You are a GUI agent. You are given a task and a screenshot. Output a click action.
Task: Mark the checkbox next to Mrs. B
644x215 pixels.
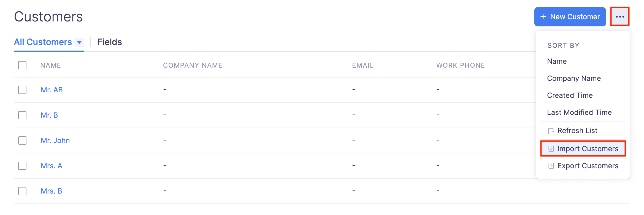coord(22,191)
